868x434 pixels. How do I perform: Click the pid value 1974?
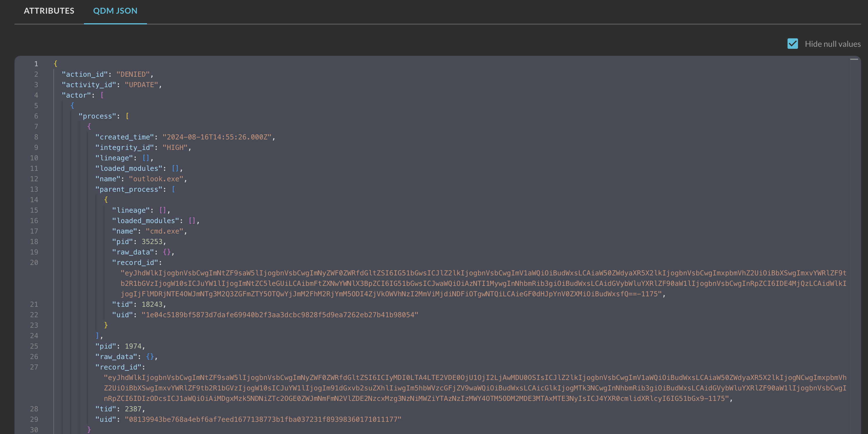click(133, 346)
